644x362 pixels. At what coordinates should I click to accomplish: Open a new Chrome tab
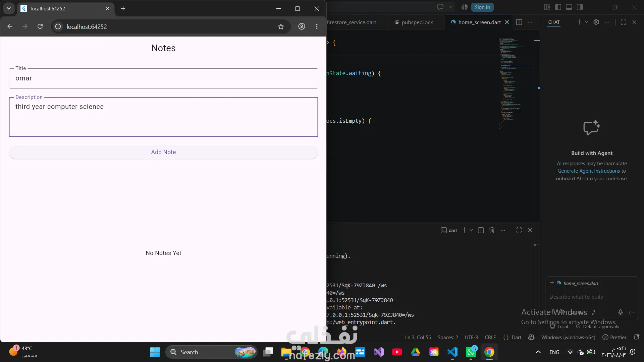[123, 8]
